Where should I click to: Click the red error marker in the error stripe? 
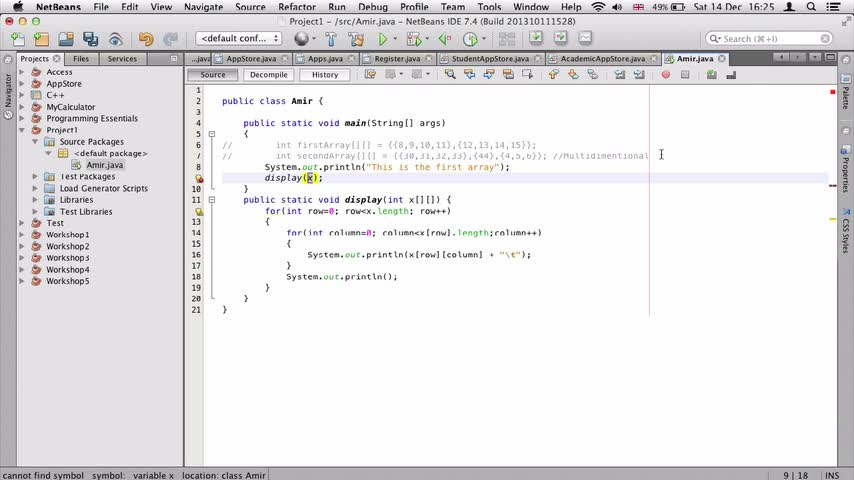tap(832, 92)
